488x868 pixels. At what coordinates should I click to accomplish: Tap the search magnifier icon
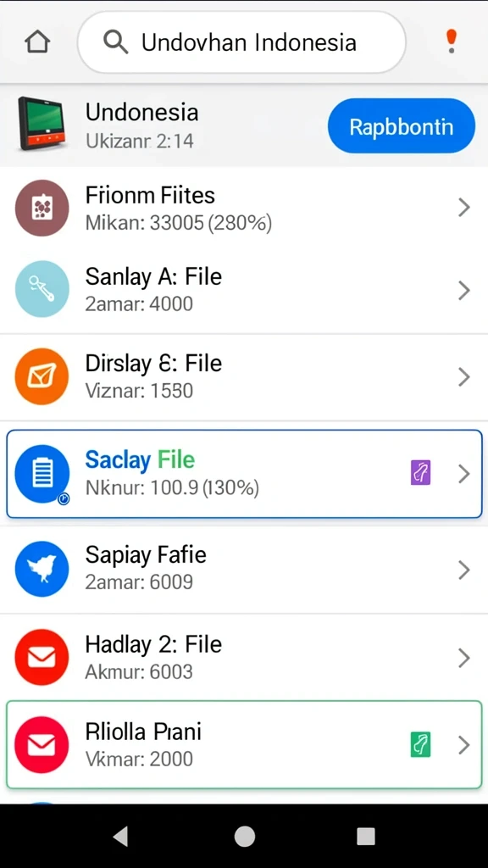point(115,42)
